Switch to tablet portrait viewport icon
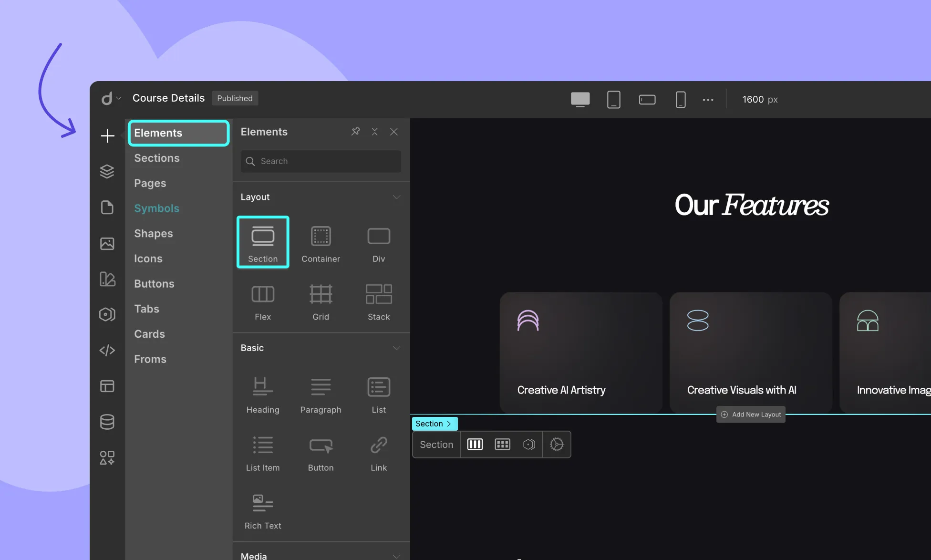 tap(614, 99)
